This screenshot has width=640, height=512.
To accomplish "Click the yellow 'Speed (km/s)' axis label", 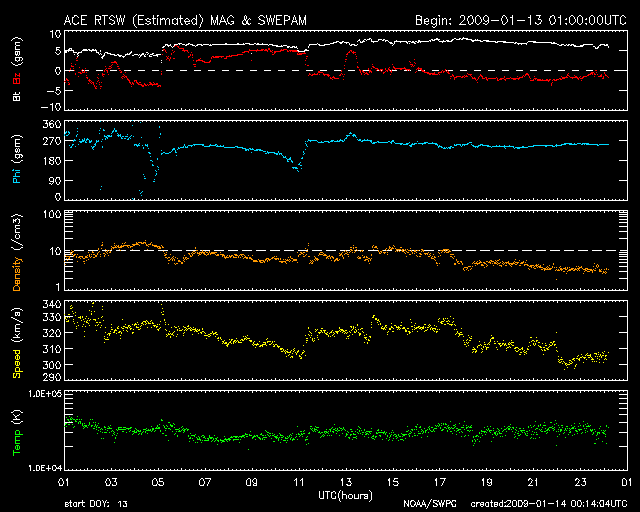I will [x=17, y=343].
